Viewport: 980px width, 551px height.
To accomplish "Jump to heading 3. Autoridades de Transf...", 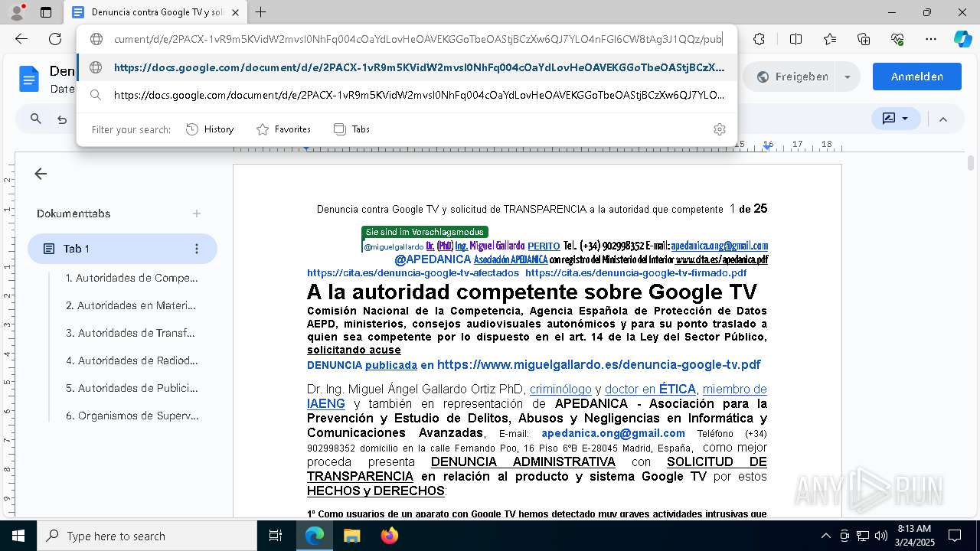I will (x=131, y=333).
